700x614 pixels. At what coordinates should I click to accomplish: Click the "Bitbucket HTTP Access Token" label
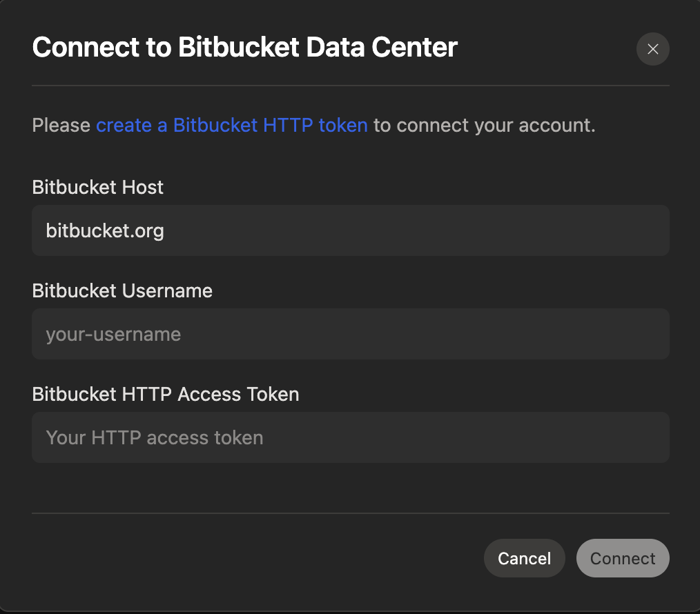click(x=165, y=394)
